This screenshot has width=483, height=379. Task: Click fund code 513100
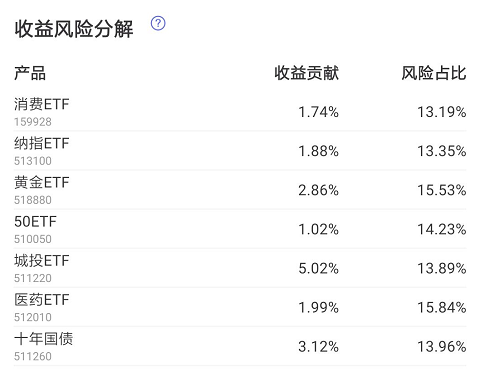pos(33,161)
